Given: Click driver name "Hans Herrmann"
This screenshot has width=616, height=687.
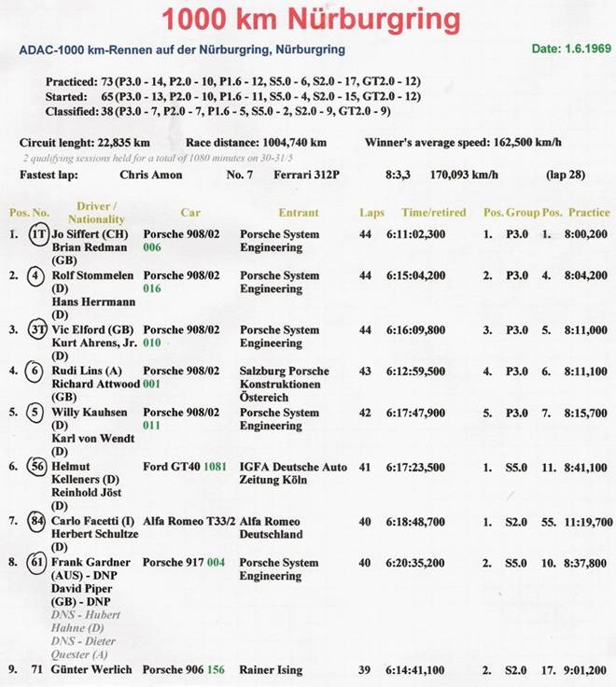Looking at the screenshot, I should click(93, 301).
